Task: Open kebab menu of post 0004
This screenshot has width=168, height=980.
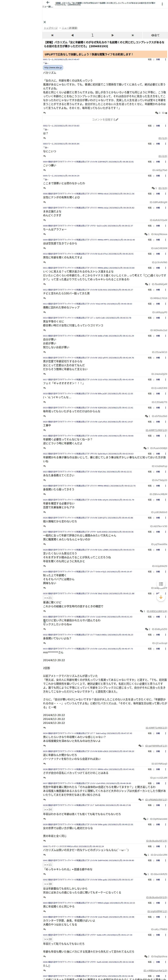Action: click(x=165, y=162)
